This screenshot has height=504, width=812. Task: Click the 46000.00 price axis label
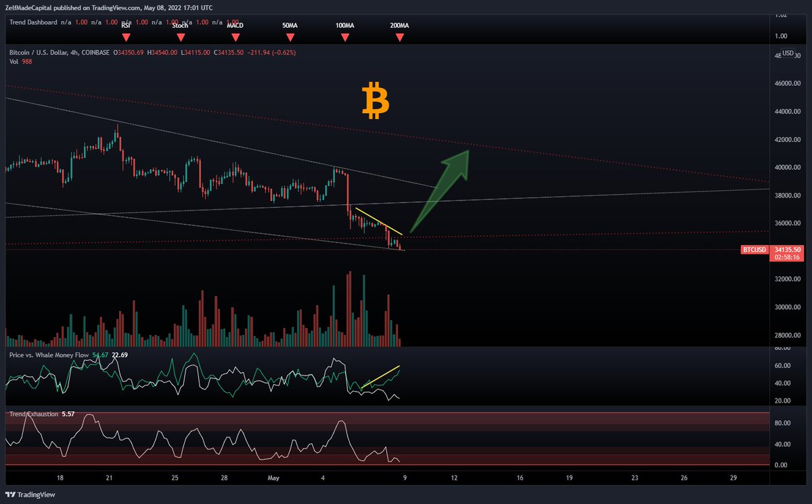pos(789,83)
